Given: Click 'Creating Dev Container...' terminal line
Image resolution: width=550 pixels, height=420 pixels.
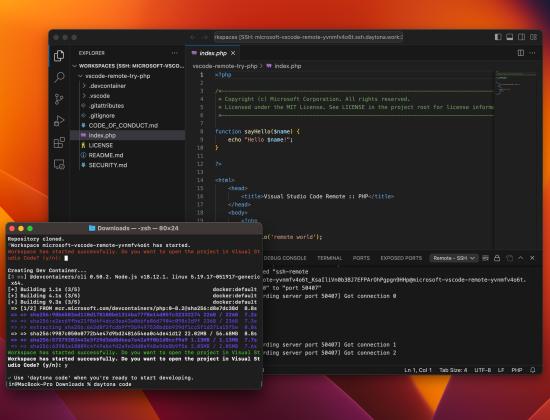Looking at the screenshot, I should click(47, 271).
